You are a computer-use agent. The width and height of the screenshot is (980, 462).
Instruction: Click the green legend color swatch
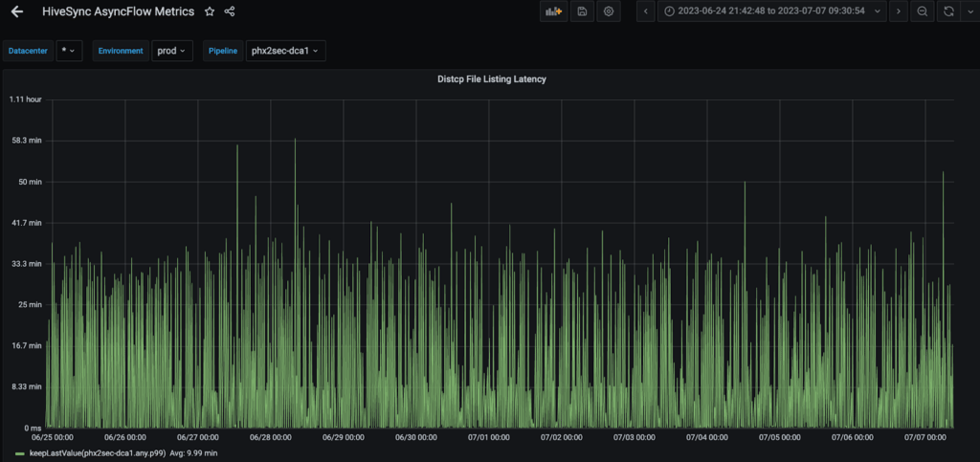[20, 452]
